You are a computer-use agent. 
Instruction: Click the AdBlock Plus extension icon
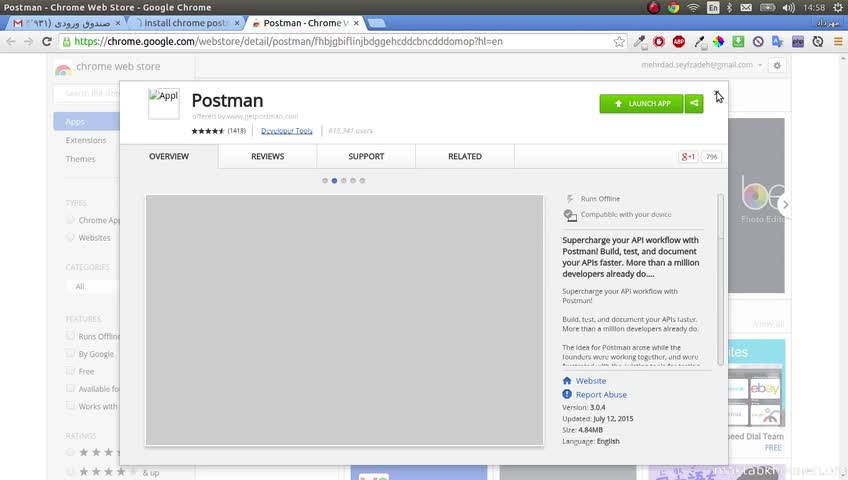679,42
